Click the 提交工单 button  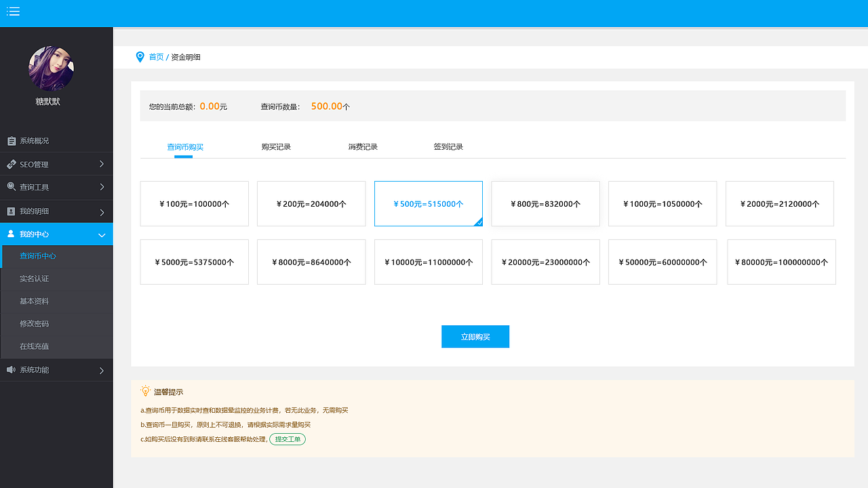(288, 439)
